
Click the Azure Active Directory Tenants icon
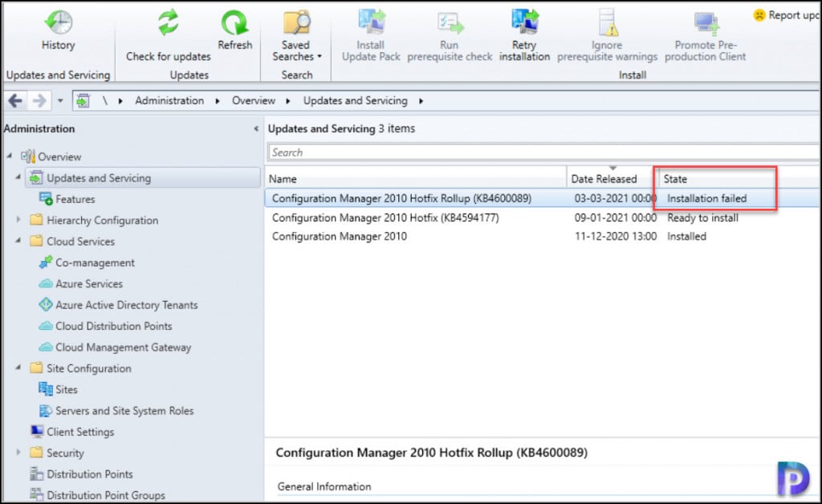[46, 304]
